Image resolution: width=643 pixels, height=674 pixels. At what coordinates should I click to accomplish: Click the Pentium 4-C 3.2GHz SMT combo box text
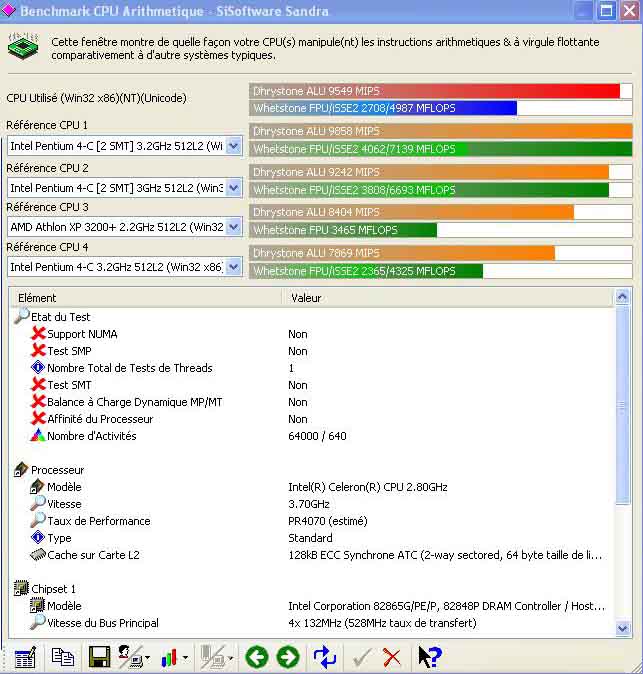coord(116,146)
